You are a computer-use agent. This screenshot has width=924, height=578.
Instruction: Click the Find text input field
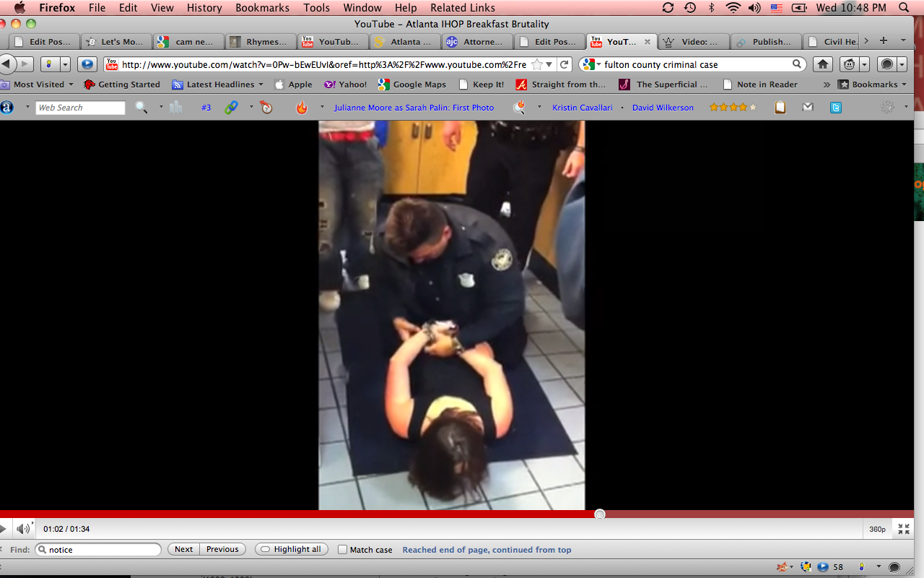click(103, 550)
